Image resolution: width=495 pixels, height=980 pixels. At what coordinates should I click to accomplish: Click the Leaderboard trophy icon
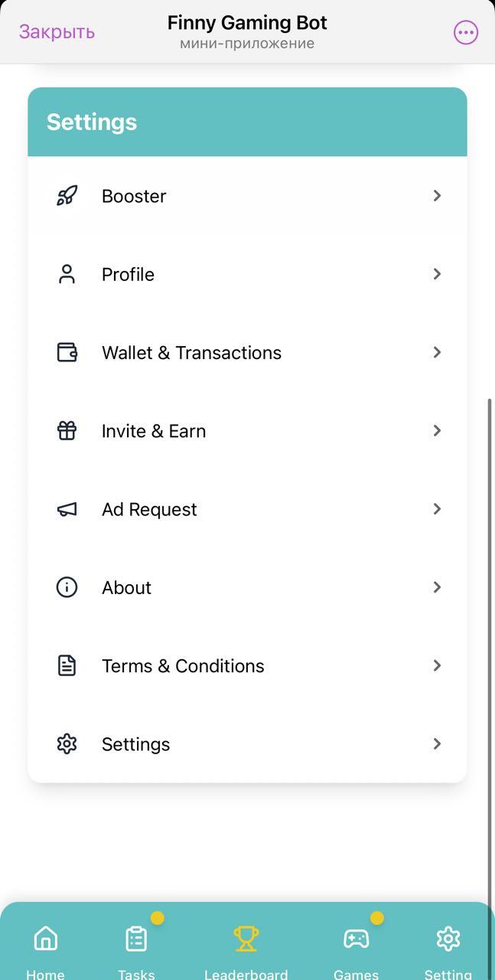point(246,938)
